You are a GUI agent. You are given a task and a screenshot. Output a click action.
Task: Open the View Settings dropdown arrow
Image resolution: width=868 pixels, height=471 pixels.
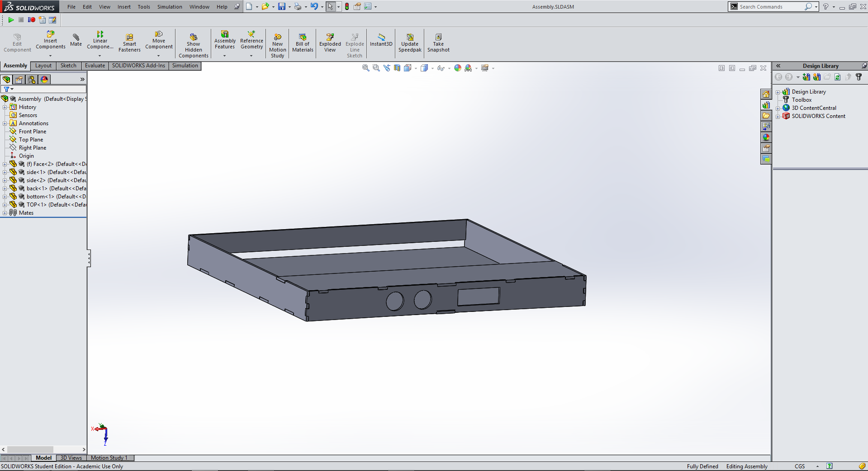click(493, 68)
